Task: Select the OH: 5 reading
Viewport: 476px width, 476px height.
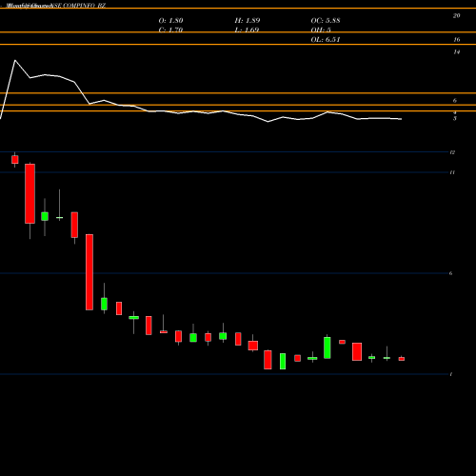Action: click(321, 30)
